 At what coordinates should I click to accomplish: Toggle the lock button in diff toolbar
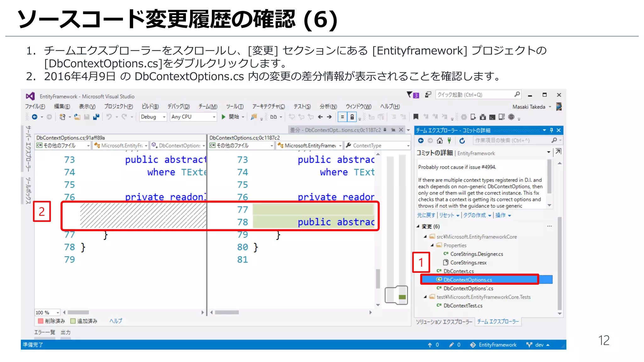pos(352,117)
